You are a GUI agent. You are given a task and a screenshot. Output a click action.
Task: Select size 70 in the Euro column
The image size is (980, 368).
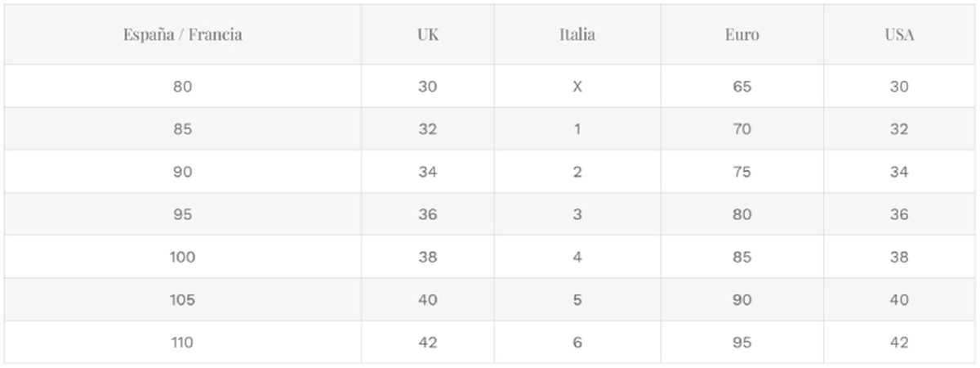(742, 129)
